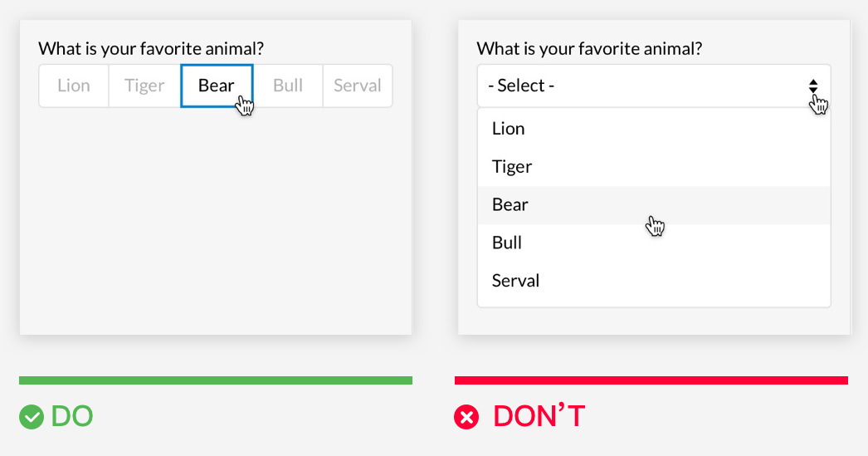This screenshot has height=456, width=868.
Task: Pick Bull from the dropdown list
Action: coord(654,243)
